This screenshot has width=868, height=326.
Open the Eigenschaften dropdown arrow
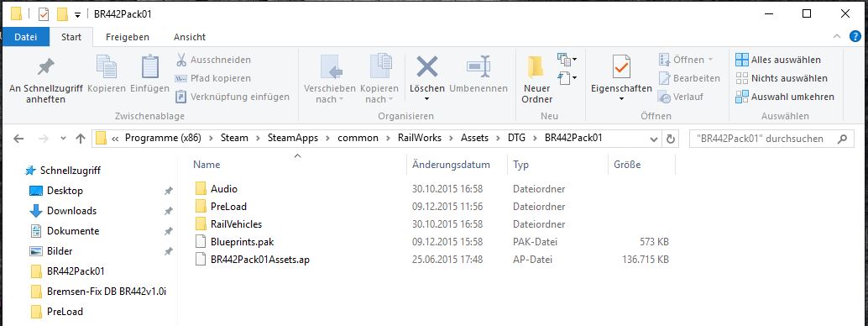[621, 99]
